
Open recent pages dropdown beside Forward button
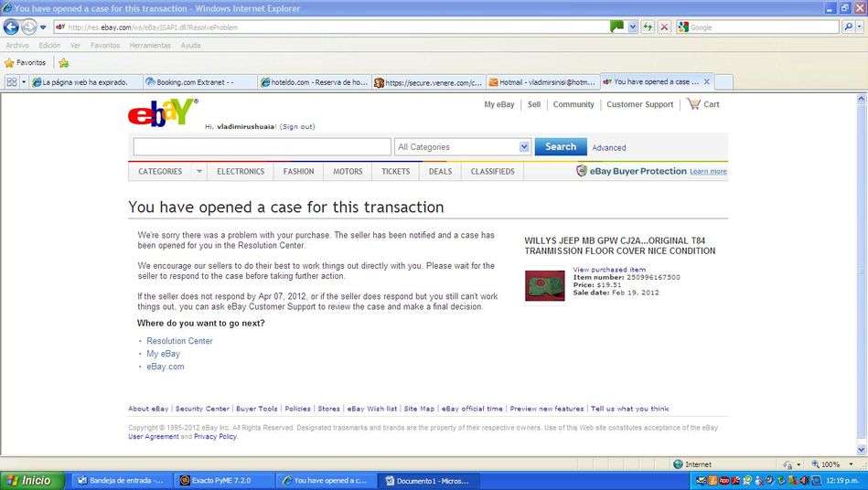pyautogui.click(x=43, y=27)
